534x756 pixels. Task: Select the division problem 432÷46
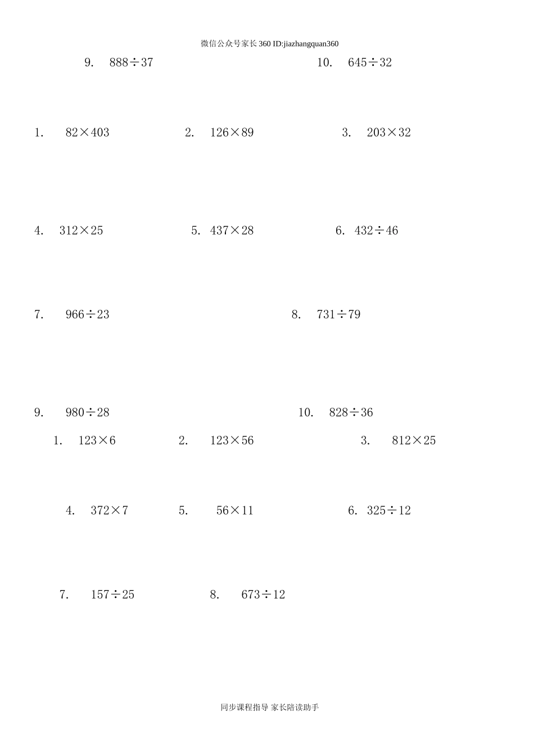pos(376,231)
